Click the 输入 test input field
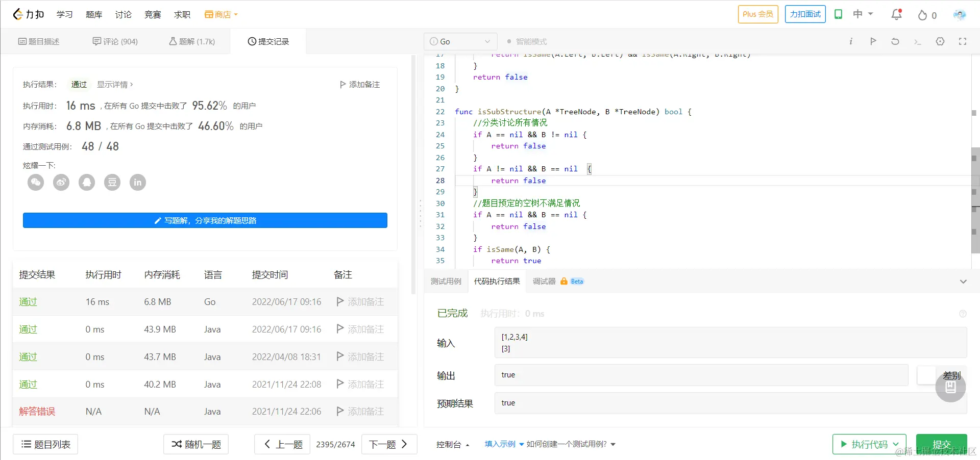This screenshot has height=460, width=980. coord(730,343)
